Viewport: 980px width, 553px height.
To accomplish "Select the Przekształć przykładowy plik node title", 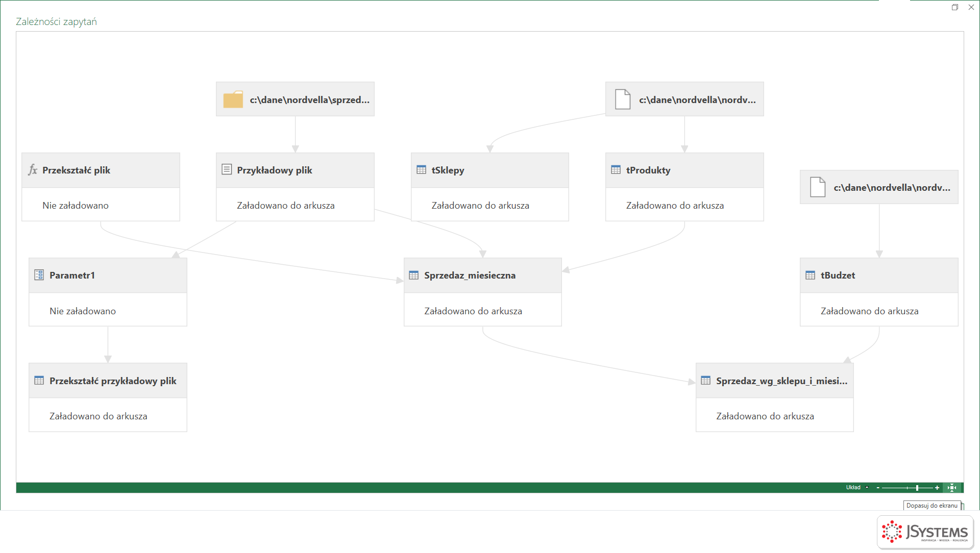I will pos(113,381).
